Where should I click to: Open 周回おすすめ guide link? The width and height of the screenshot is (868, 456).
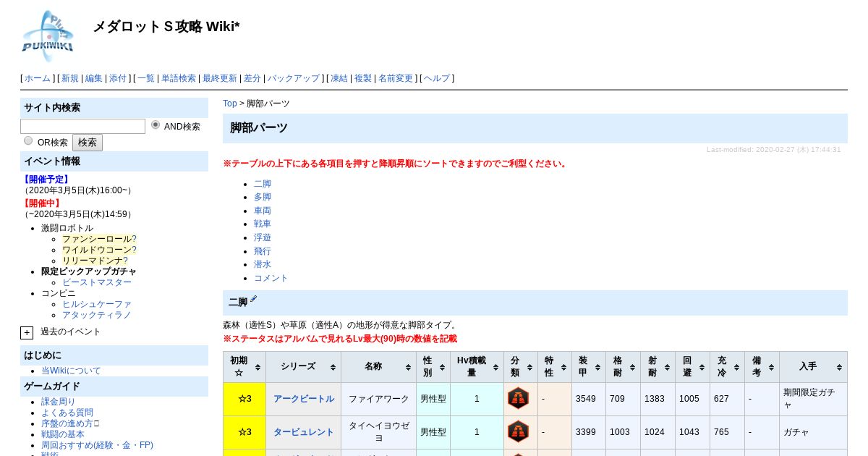pyautogui.click(x=97, y=445)
